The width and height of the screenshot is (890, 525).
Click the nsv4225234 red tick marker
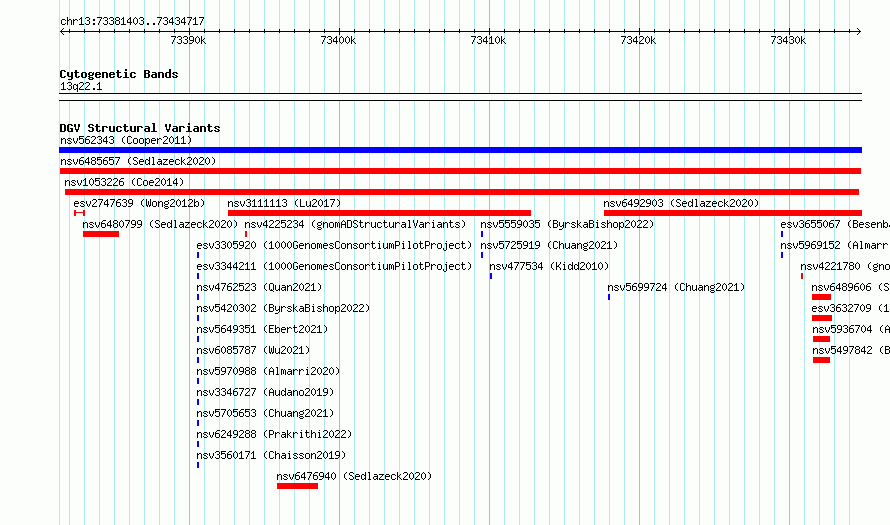click(246, 234)
